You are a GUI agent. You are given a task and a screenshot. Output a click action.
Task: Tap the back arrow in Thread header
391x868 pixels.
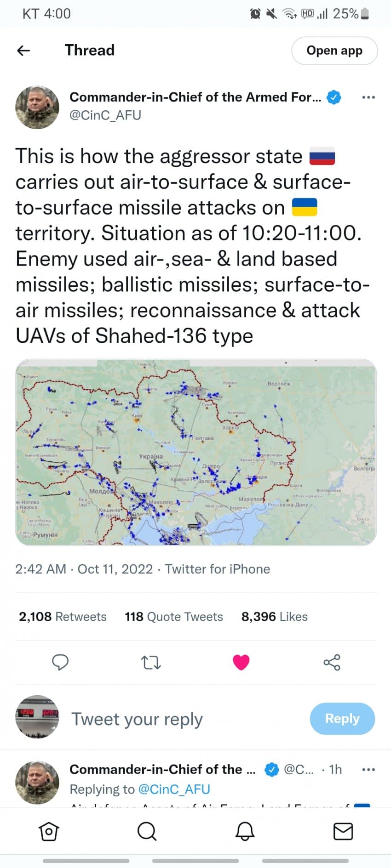click(23, 51)
